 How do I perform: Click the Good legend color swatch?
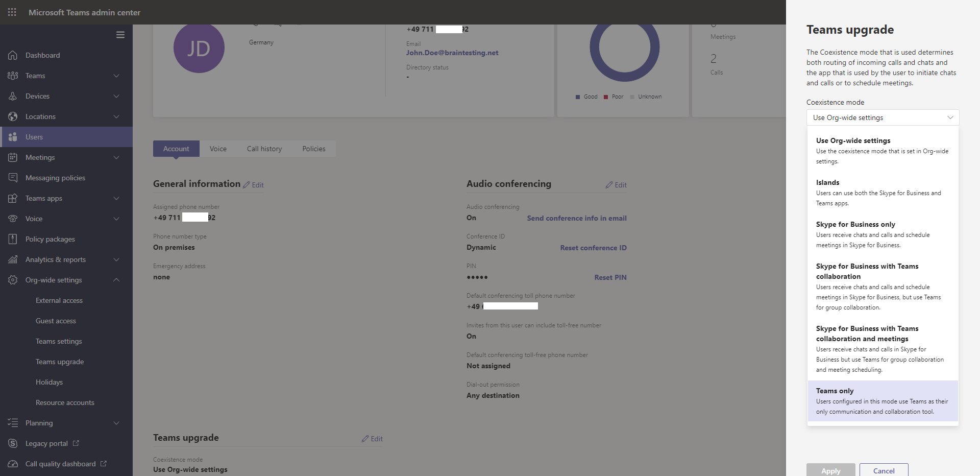[578, 97]
